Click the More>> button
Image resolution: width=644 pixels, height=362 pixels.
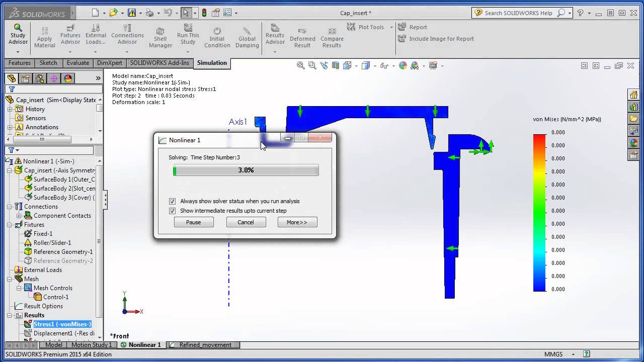coord(297,222)
